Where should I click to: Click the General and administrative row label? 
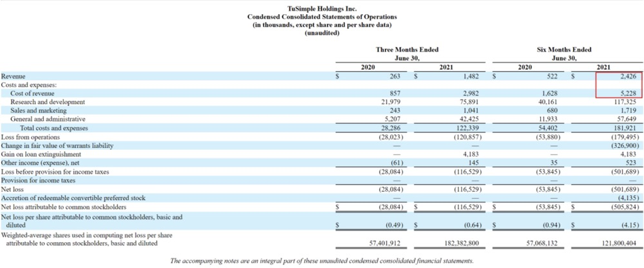[x=47, y=119]
